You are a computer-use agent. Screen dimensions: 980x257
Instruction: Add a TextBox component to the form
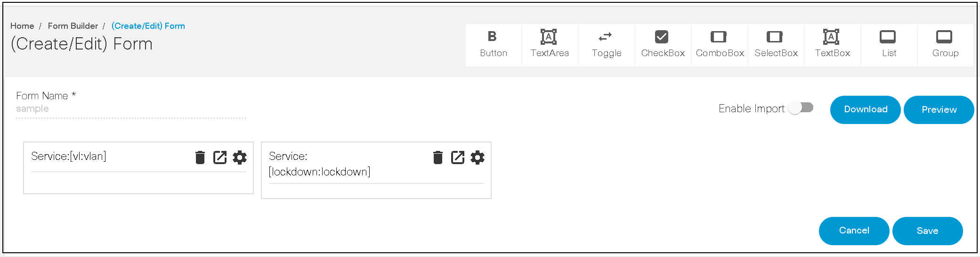832,44
